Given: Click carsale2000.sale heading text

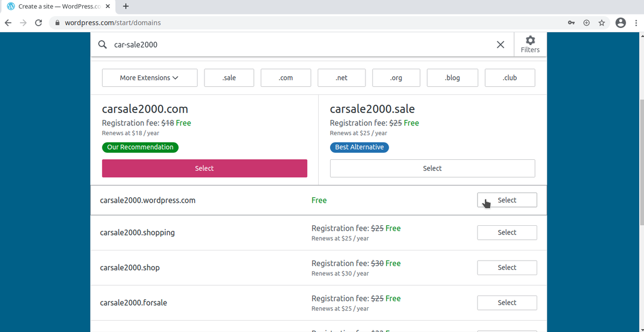Looking at the screenshot, I should click(372, 109).
